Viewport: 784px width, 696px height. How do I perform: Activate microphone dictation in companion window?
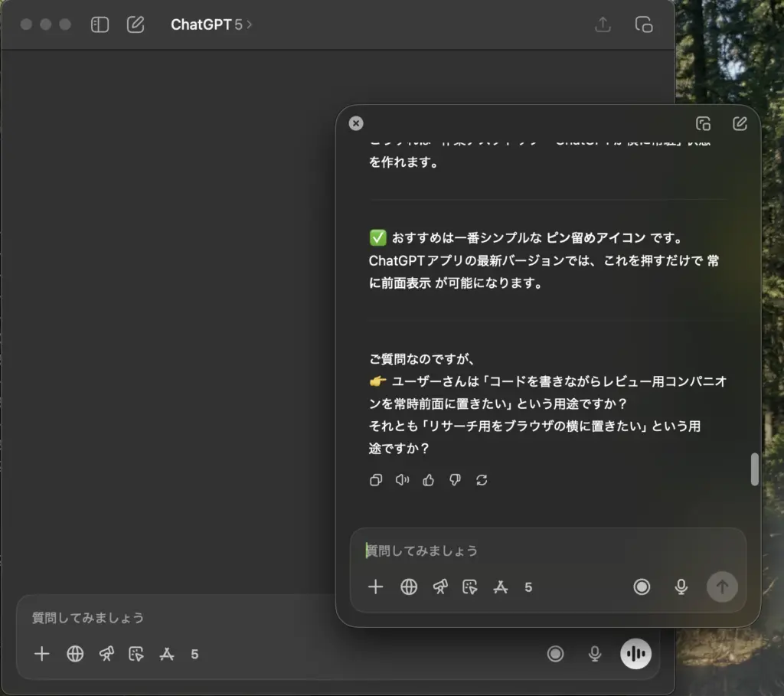pos(681,587)
